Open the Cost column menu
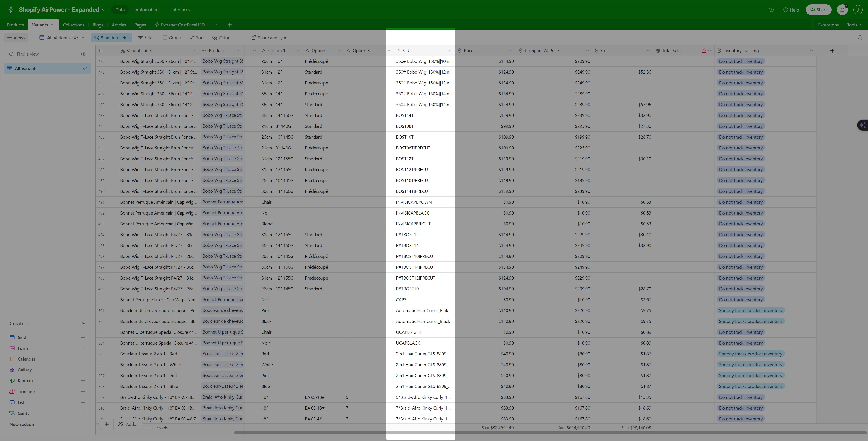Screen dimensions: 868x441 coord(648,51)
